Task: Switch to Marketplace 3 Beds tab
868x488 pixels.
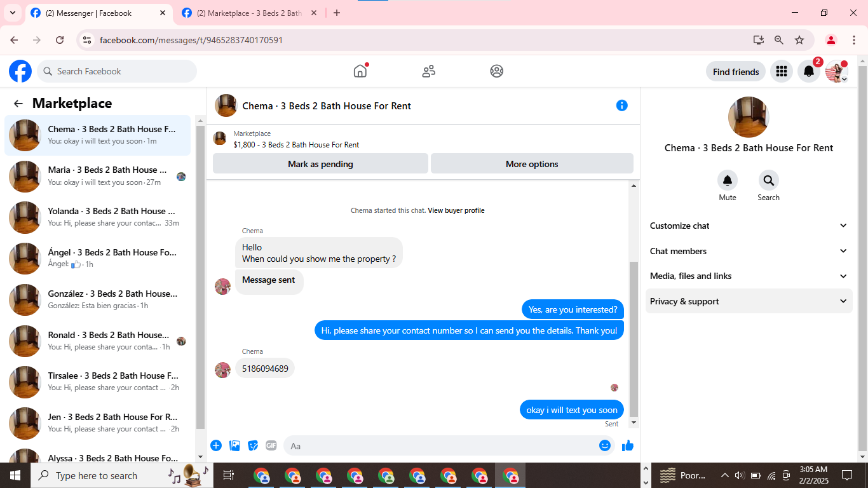Action: [x=250, y=13]
